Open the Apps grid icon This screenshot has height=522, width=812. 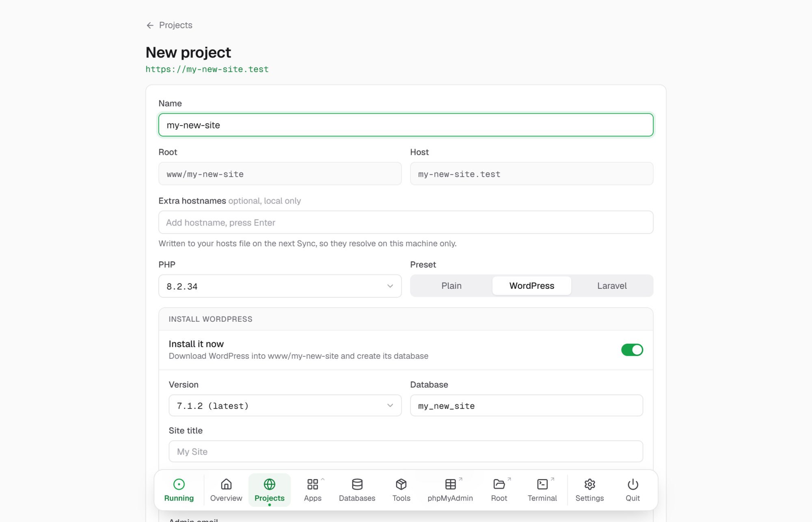(x=313, y=484)
